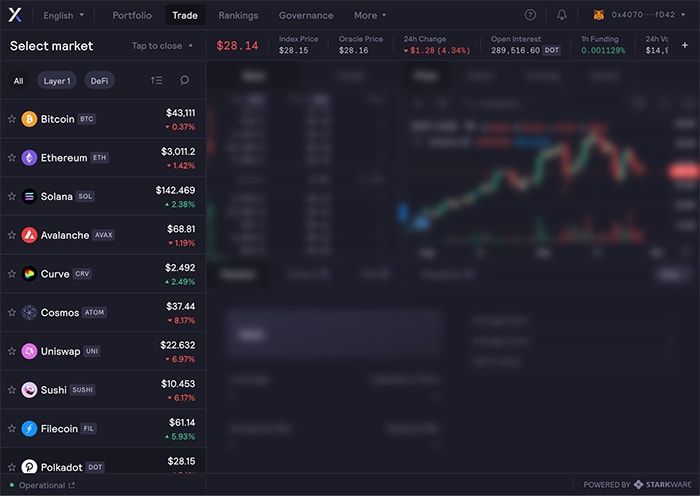Screen dimensions: 700x496
Task: Open the Governance tab
Action: pos(306,15)
